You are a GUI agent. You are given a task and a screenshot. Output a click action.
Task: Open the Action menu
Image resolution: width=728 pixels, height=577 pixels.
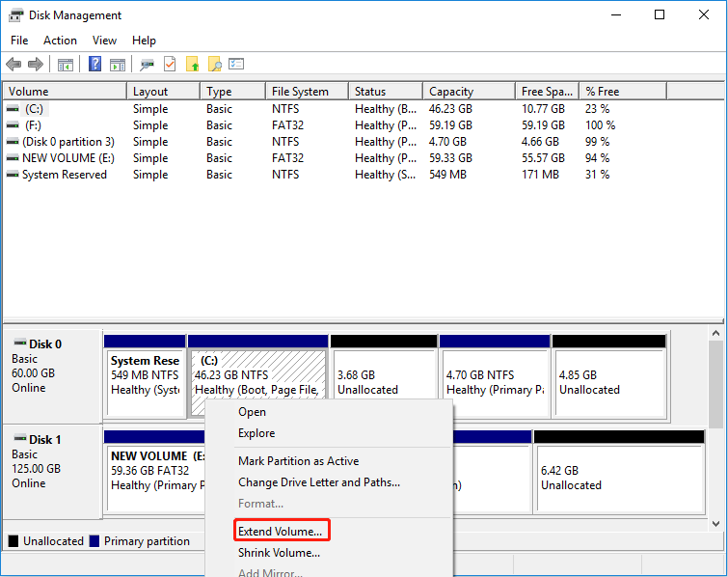pyautogui.click(x=60, y=41)
